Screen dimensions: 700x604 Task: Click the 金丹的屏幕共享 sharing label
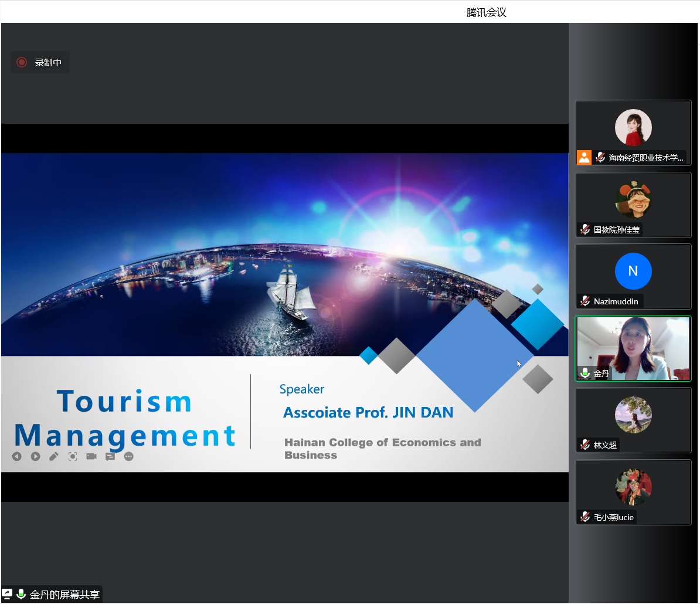pyautogui.click(x=64, y=595)
